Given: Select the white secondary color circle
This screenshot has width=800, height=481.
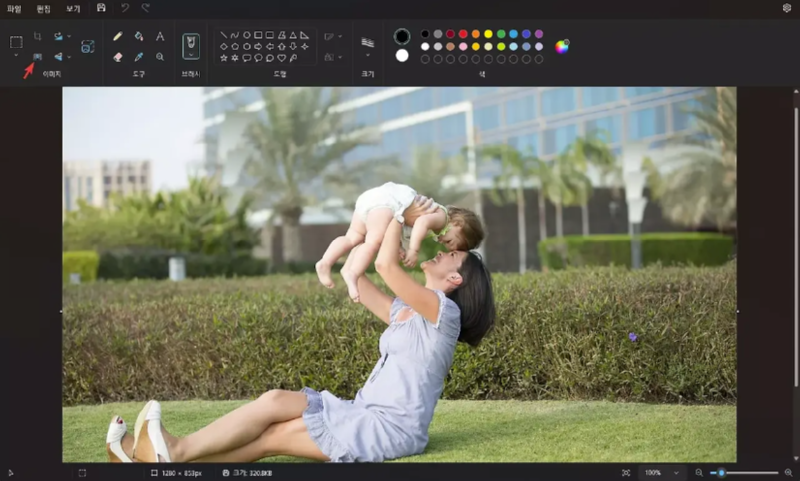Looking at the screenshot, I should (402, 56).
